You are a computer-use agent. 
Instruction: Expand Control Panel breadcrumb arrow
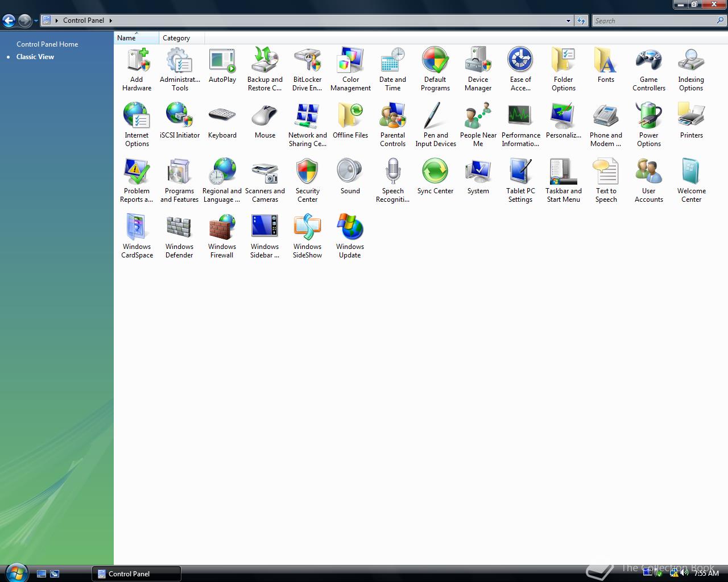coord(110,20)
